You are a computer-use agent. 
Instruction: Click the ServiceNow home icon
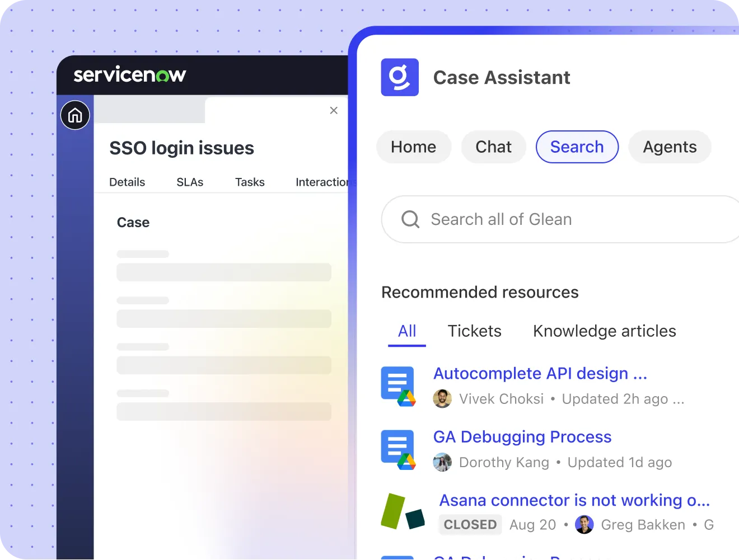[75, 115]
